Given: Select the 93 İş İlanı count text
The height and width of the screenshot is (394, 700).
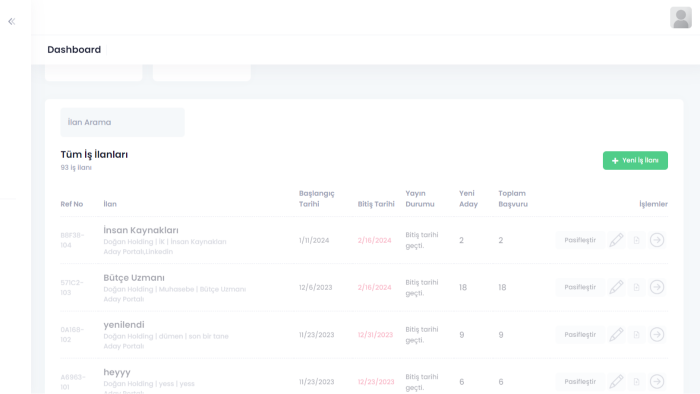Looking at the screenshot, I should coord(76,168).
